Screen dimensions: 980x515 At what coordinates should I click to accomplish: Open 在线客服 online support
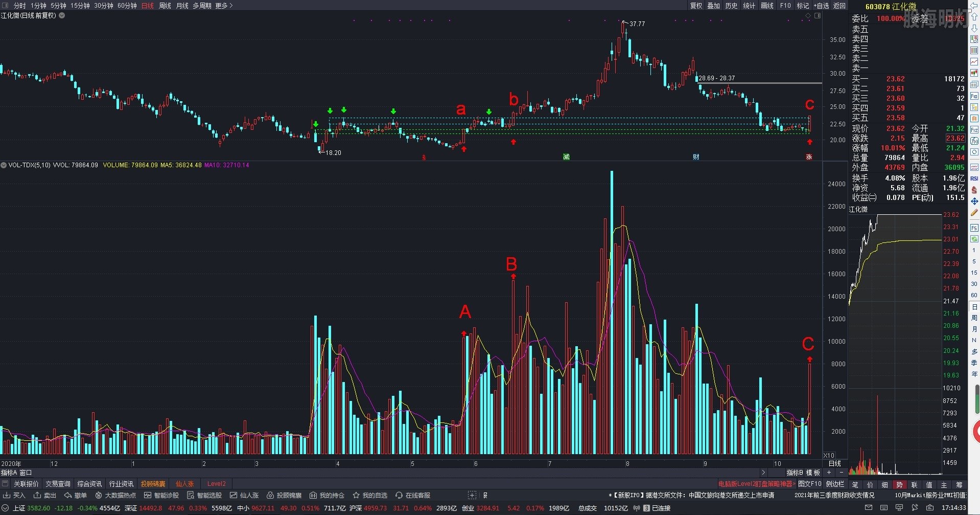coord(413,495)
